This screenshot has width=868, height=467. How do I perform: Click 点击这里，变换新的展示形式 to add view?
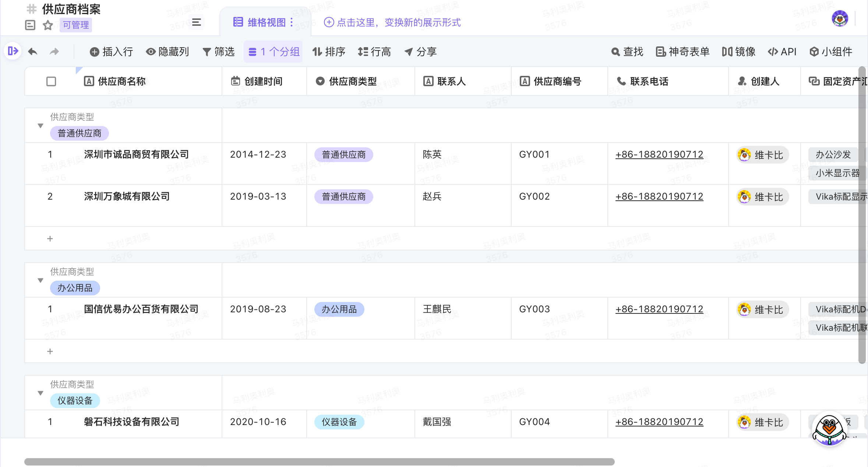(392, 22)
